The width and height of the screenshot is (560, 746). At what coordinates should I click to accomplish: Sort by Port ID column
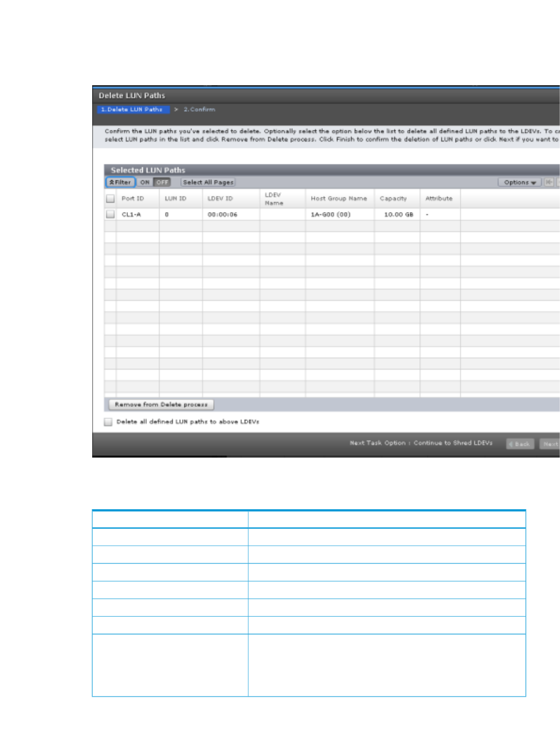133,199
